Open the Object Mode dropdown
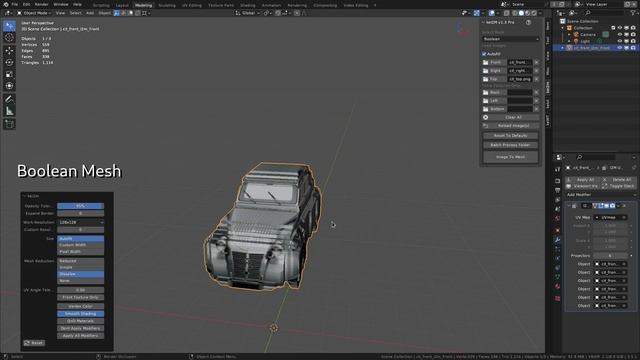640x360 pixels. pos(34,13)
